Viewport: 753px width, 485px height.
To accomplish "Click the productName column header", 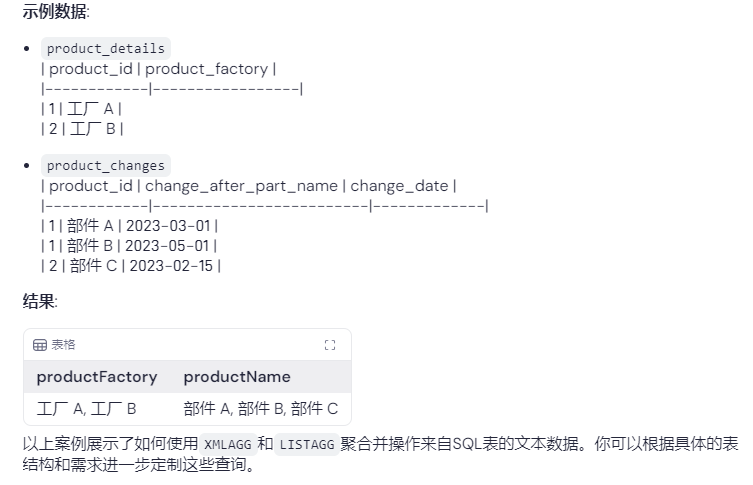I will 237,377.
